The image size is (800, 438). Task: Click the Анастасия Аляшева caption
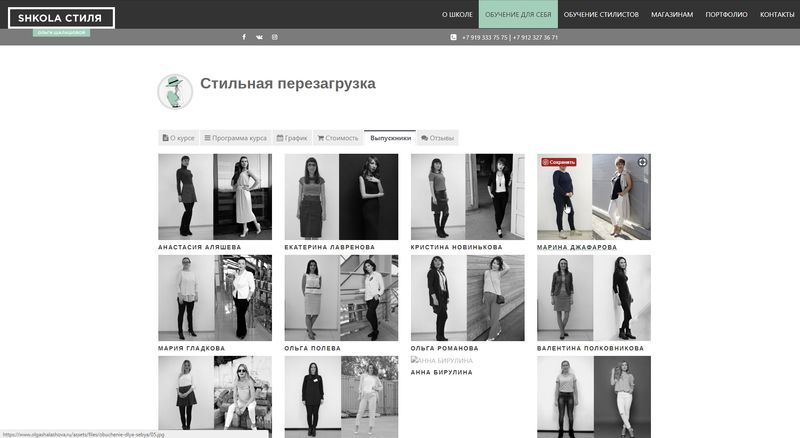pyautogui.click(x=199, y=247)
